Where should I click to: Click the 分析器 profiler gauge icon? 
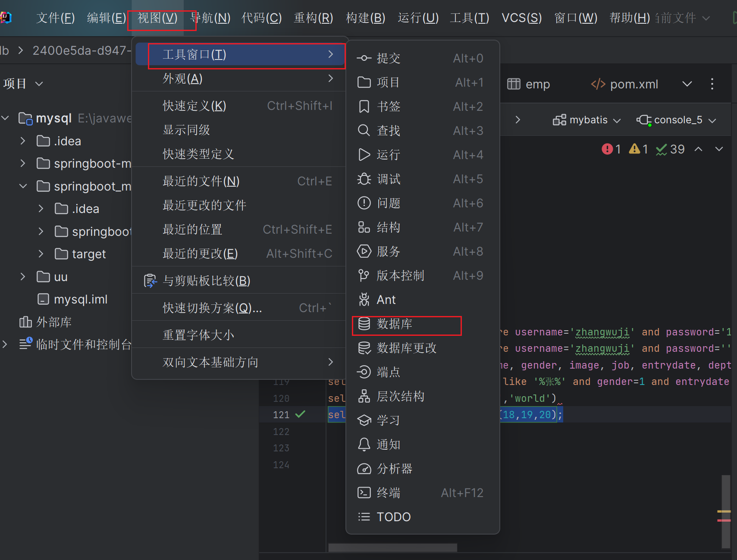(364, 469)
